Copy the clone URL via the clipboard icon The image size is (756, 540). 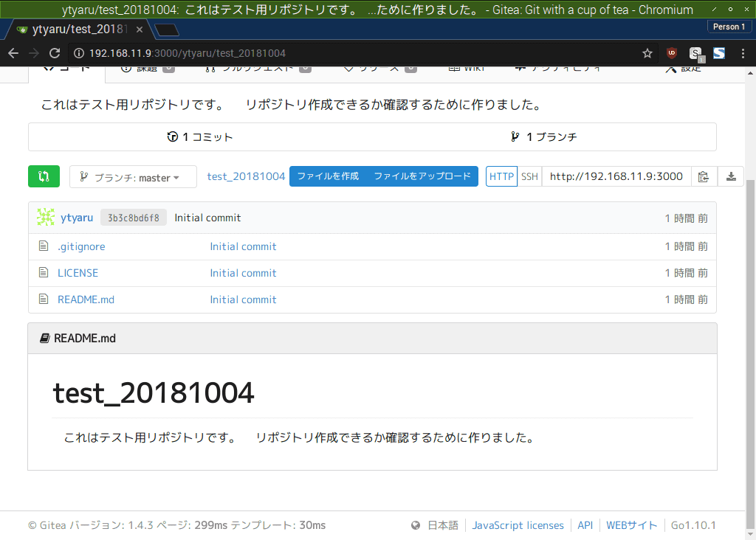click(704, 176)
